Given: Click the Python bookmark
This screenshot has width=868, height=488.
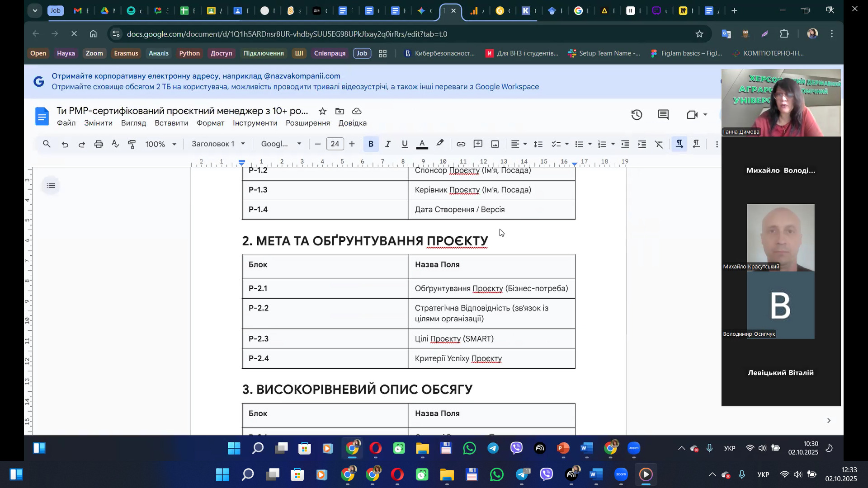Looking at the screenshot, I should (x=189, y=53).
